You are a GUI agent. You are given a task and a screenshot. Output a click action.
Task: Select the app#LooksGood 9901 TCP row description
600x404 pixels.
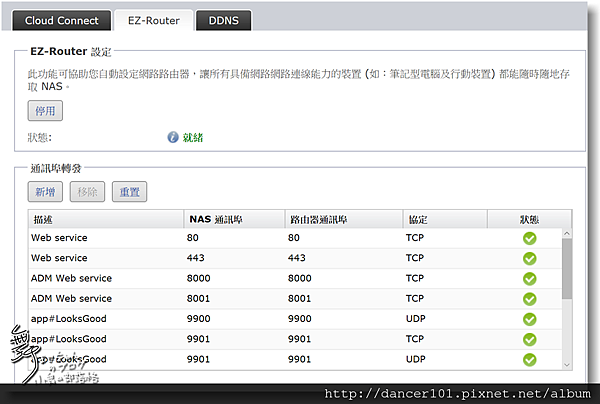(68, 339)
